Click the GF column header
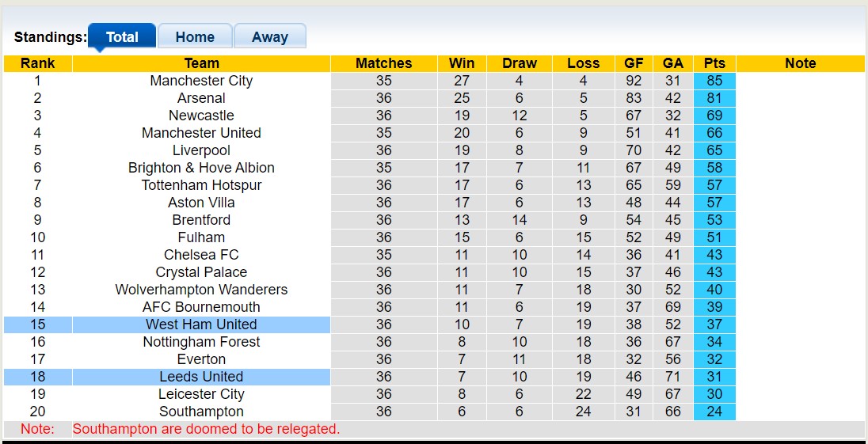Viewport: 868px width, 444px height. click(634, 63)
